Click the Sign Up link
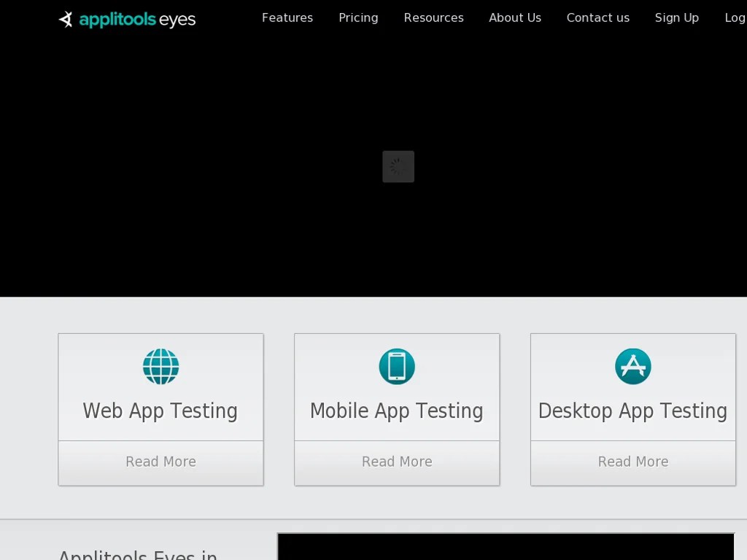Image resolution: width=747 pixels, height=560 pixels. pyautogui.click(x=676, y=17)
